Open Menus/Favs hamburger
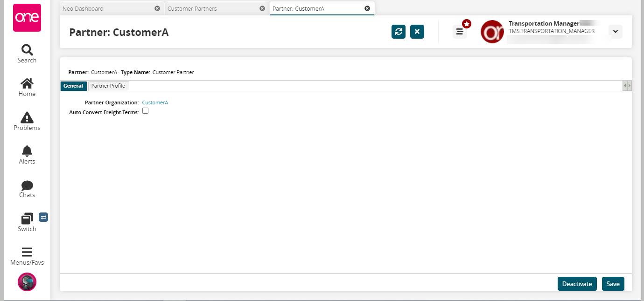The image size is (644, 301). click(x=27, y=256)
